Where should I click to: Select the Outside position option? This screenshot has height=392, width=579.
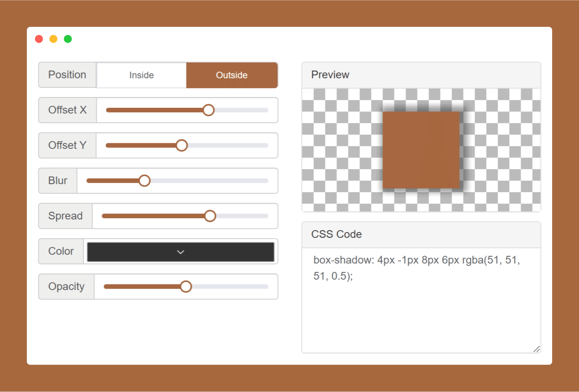pos(232,75)
